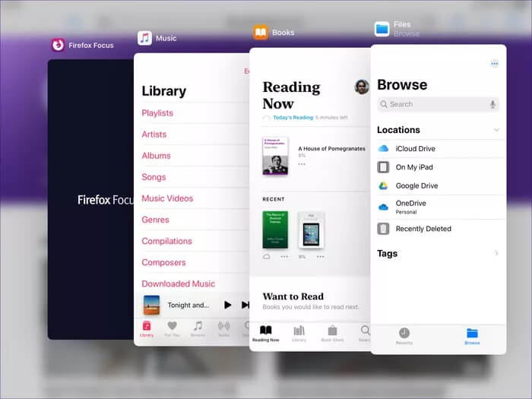The height and width of the screenshot is (399, 532).
Task: Select the Search tab in Books
Action: tap(365, 334)
